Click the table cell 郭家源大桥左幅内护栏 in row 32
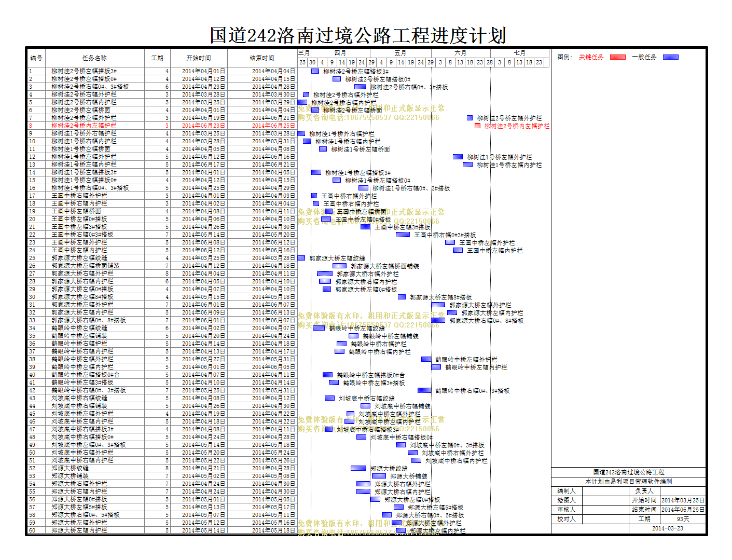The height and width of the screenshot is (560, 732). [x=94, y=312]
